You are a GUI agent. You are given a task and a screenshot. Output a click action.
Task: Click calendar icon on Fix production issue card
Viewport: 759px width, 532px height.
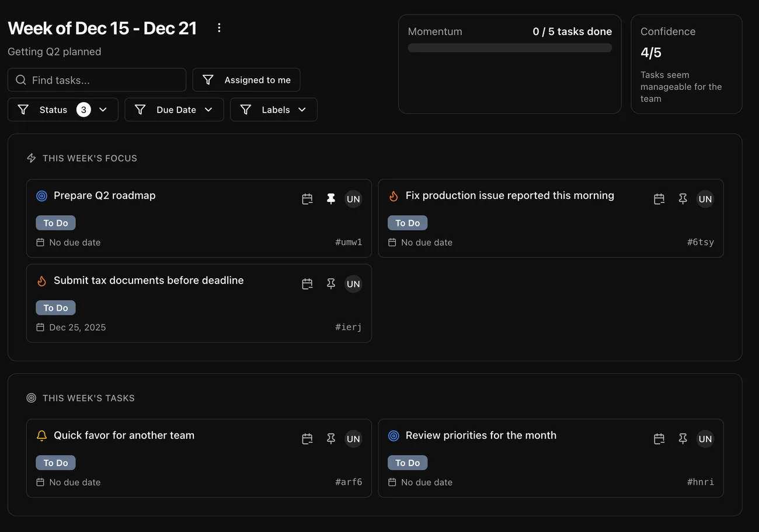pos(659,199)
